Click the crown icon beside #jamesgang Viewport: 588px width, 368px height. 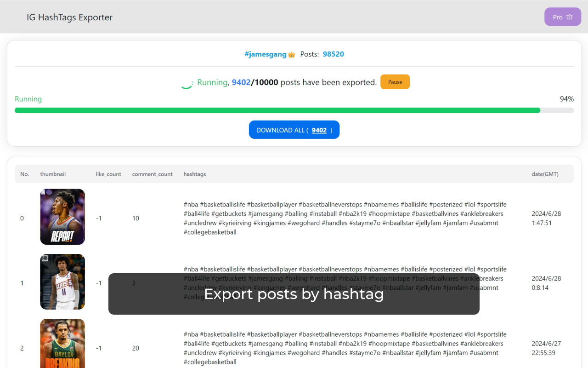pos(291,55)
